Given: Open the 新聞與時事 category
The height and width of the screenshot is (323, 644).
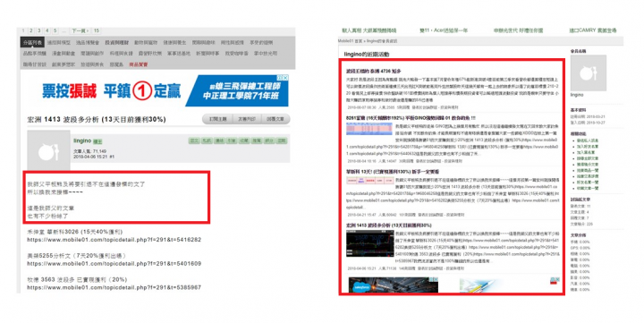Looking at the screenshot, I should pyautogui.click(x=208, y=54).
